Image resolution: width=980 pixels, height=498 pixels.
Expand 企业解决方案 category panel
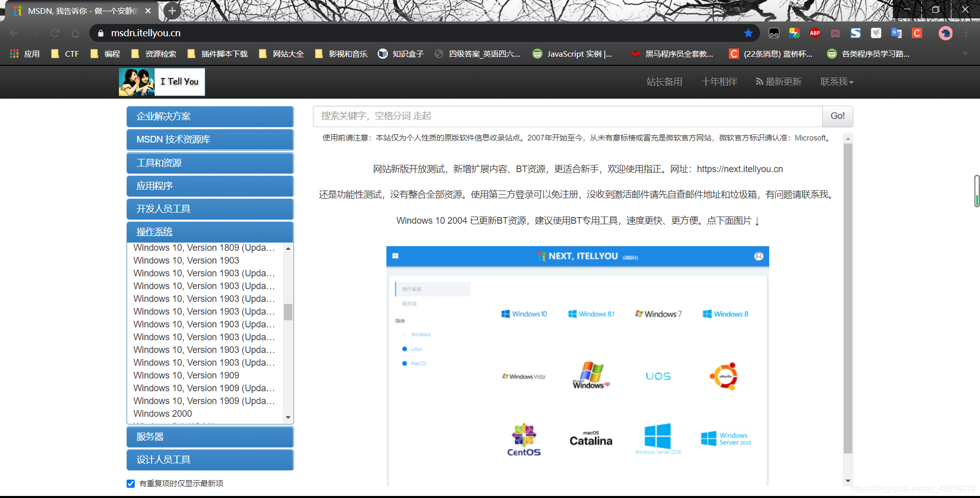coord(210,116)
